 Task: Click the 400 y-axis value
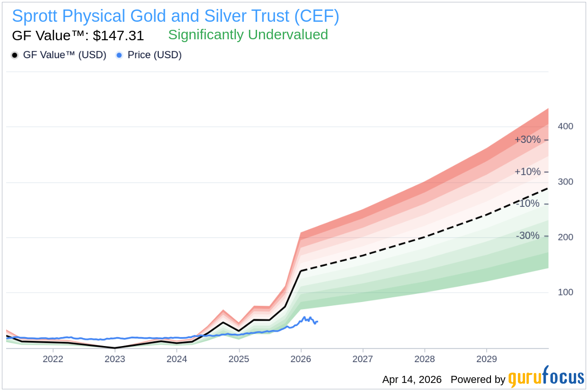[565, 126]
